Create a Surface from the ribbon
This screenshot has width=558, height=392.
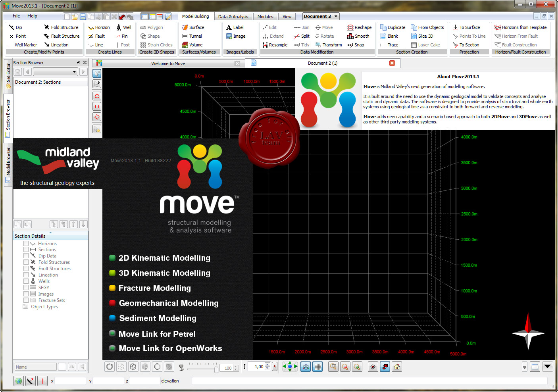tap(193, 27)
